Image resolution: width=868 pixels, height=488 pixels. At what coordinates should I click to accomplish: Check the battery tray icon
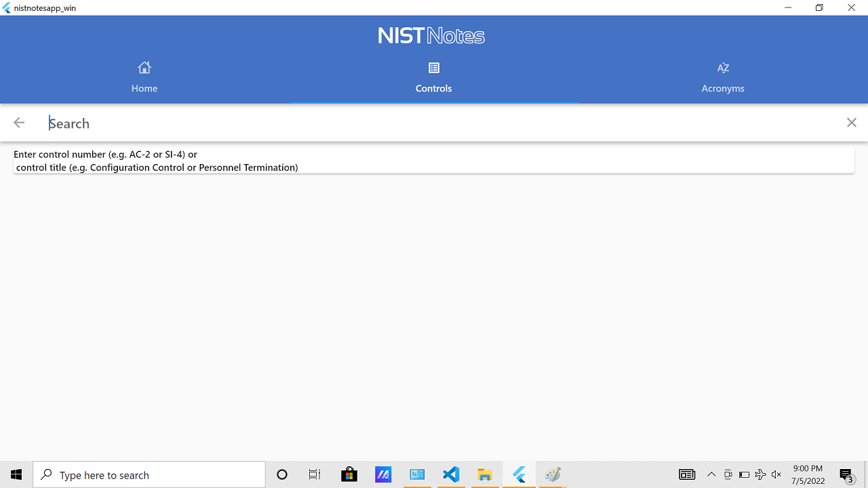[x=744, y=474]
